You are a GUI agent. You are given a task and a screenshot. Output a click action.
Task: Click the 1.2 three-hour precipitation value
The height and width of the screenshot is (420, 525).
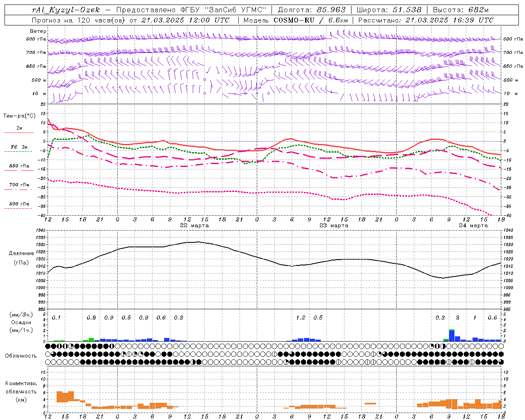click(x=301, y=318)
